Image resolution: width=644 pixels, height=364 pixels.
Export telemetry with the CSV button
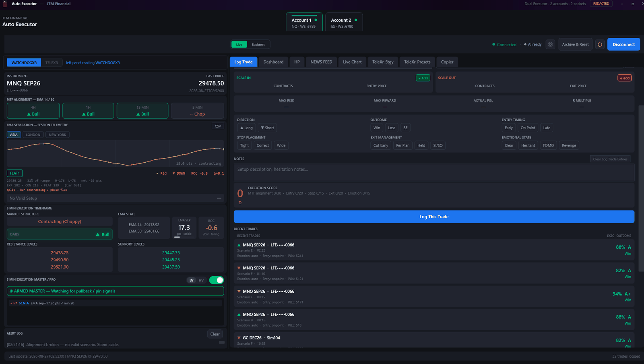click(x=218, y=126)
